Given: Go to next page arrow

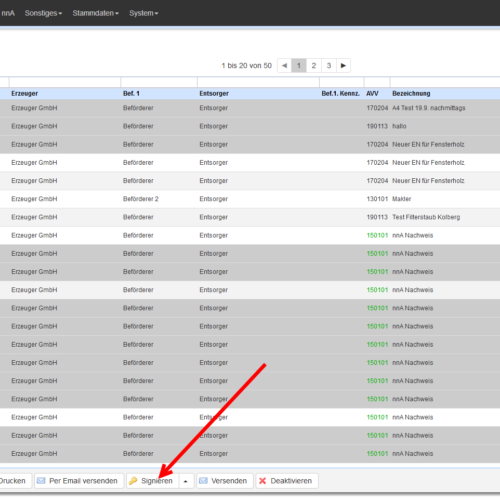Looking at the screenshot, I should (343, 65).
